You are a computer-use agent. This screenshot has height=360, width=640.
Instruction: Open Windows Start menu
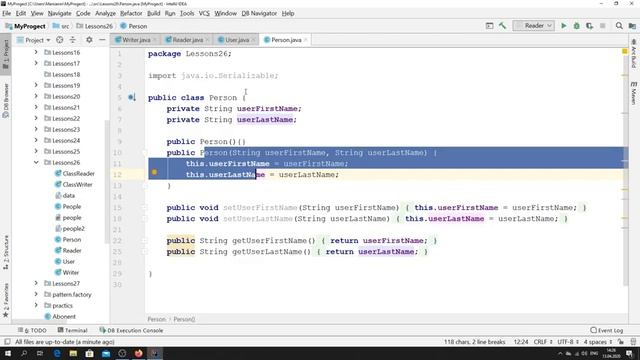click(x=8, y=353)
